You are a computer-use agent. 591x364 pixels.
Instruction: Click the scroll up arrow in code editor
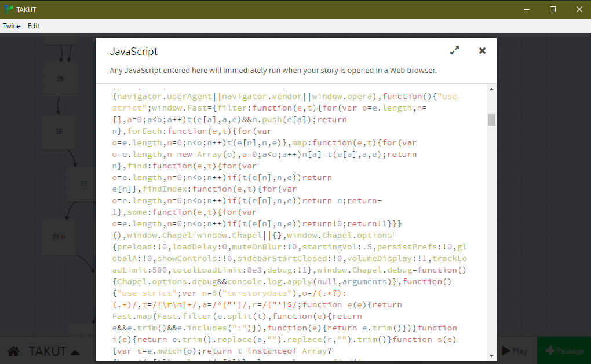pos(491,89)
